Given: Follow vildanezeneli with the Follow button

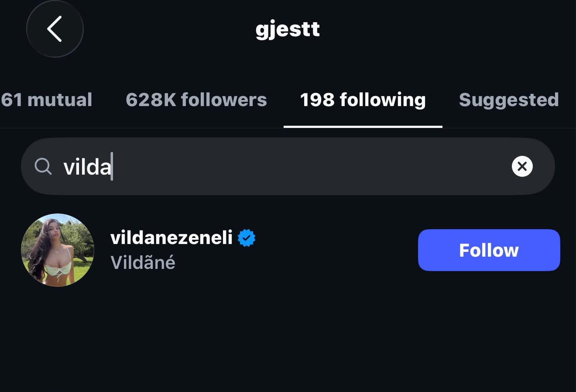Looking at the screenshot, I should pyautogui.click(x=489, y=250).
